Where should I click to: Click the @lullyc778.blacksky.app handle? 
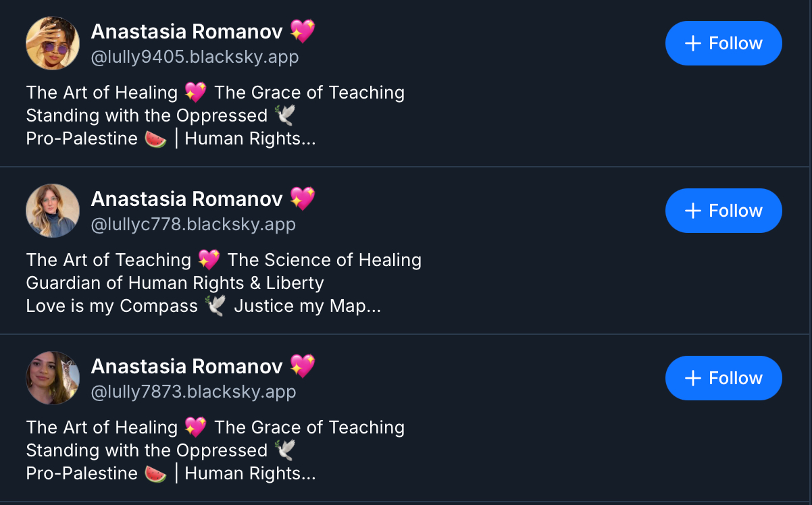coord(193,225)
